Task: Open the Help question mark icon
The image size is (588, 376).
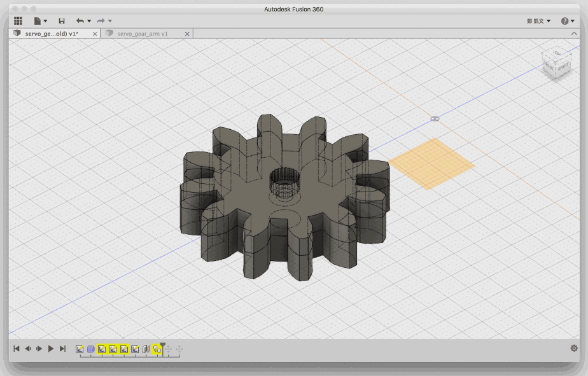Action: point(564,21)
